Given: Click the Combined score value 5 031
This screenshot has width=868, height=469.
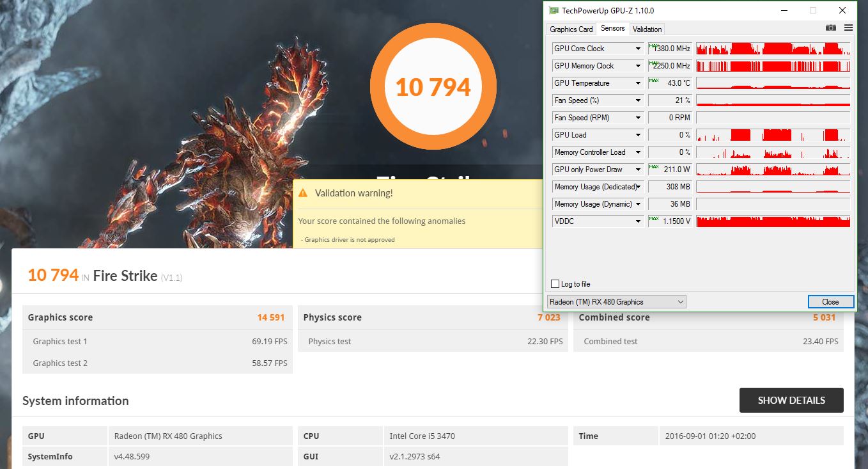Looking at the screenshot, I should coord(825,317).
